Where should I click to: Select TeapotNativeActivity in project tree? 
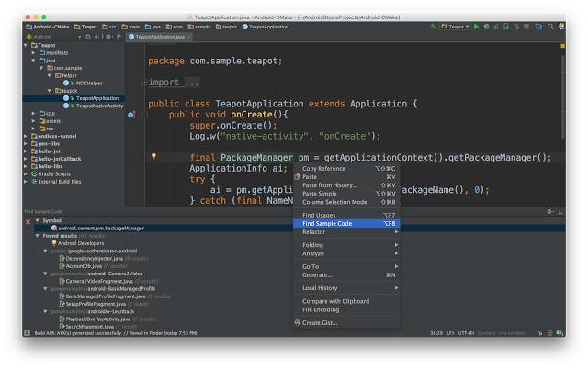100,106
